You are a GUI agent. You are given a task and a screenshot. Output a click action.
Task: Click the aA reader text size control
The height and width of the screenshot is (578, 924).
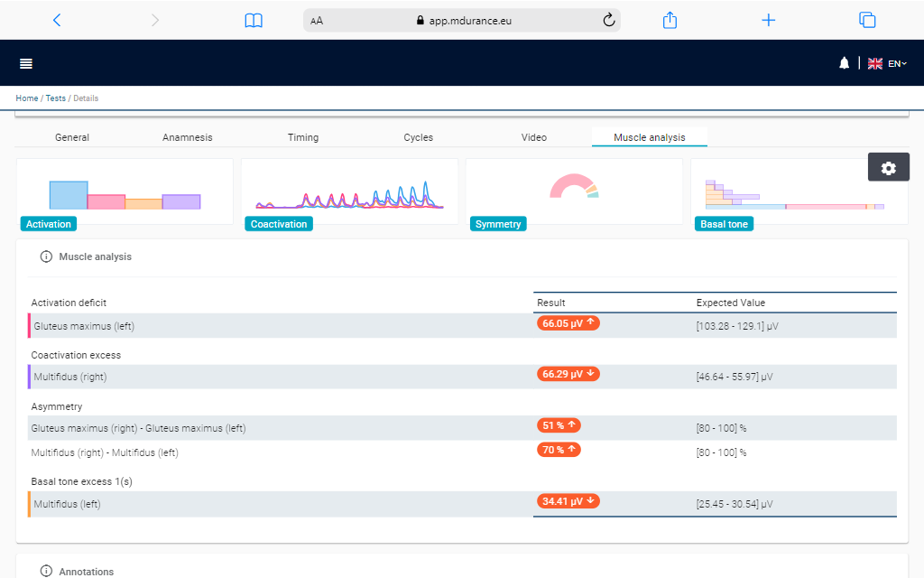tap(317, 21)
